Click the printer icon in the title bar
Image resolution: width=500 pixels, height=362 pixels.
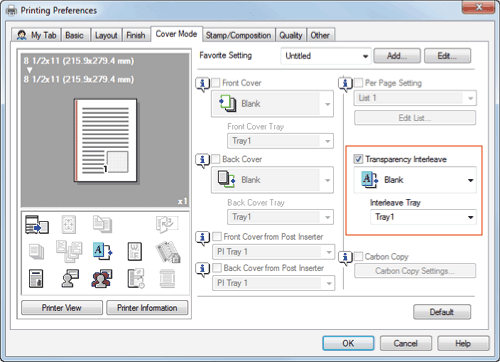(11, 11)
